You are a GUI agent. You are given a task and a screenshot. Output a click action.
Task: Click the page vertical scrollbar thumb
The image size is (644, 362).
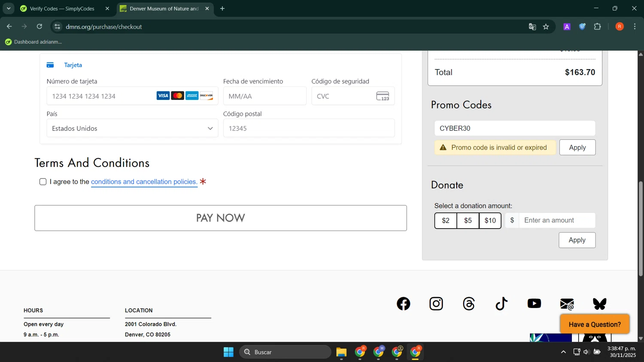coord(641,229)
